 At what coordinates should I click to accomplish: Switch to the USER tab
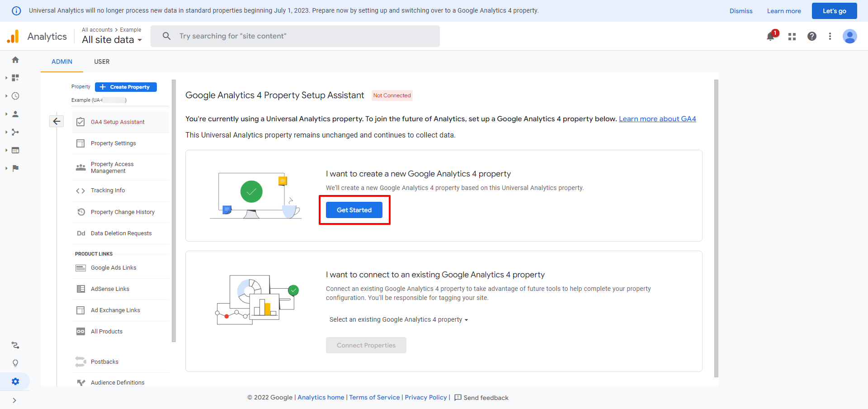[102, 62]
